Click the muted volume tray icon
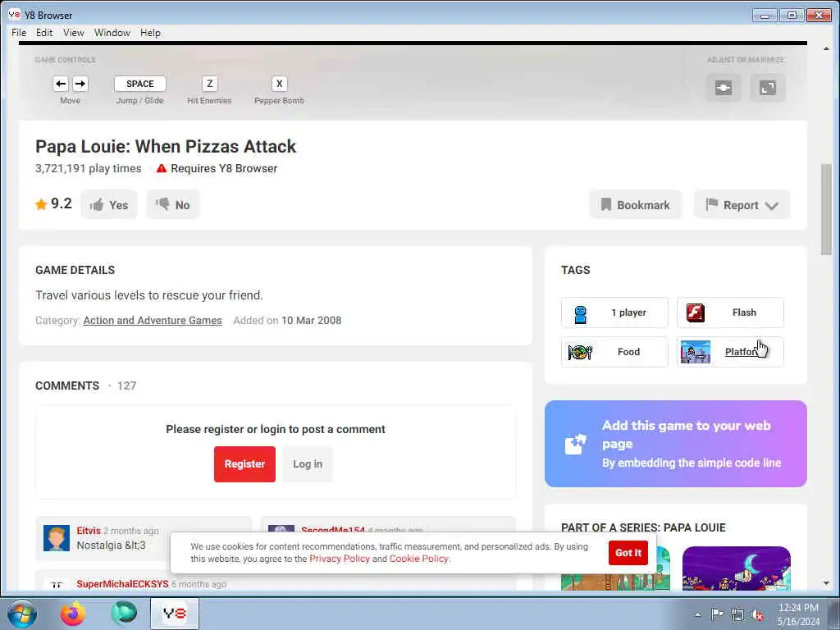Image resolution: width=840 pixels, height=630 pixels. click(x=757, y=615)
